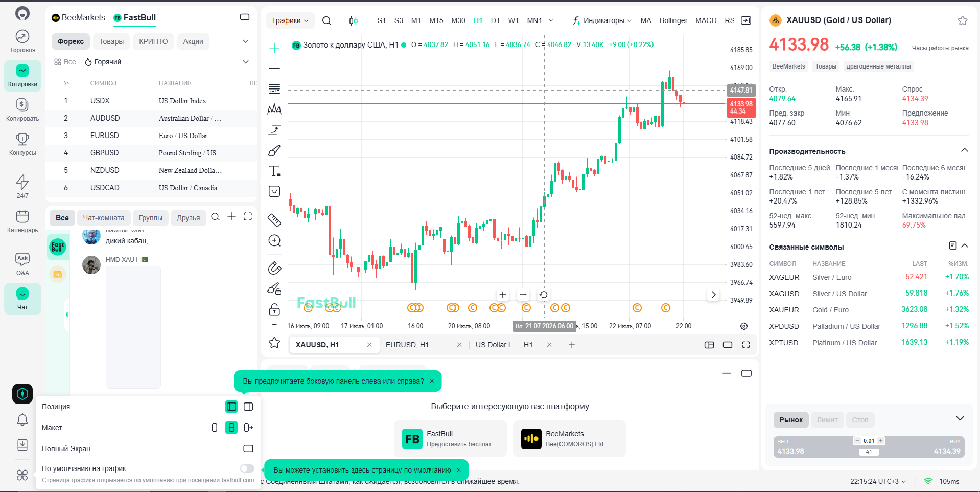Open the Графики dropdown
The width and height of the screenshot is (980, 492).
290,20
